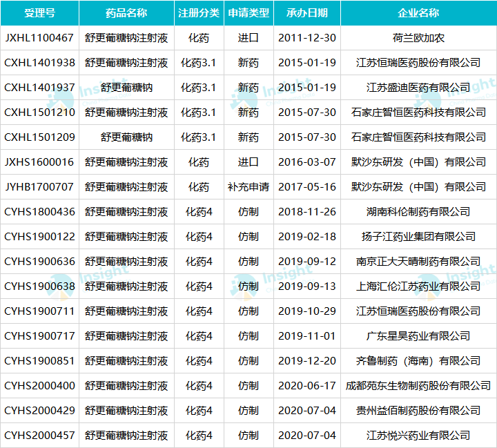Click company name 荷兰欧加农
Screen dimensions: 497x448
418,38
